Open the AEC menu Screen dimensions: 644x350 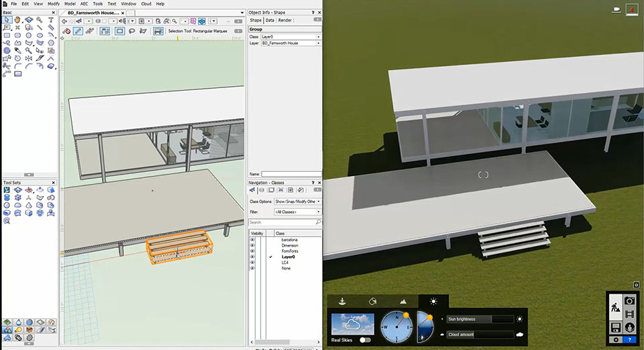[x=84, y=4]
